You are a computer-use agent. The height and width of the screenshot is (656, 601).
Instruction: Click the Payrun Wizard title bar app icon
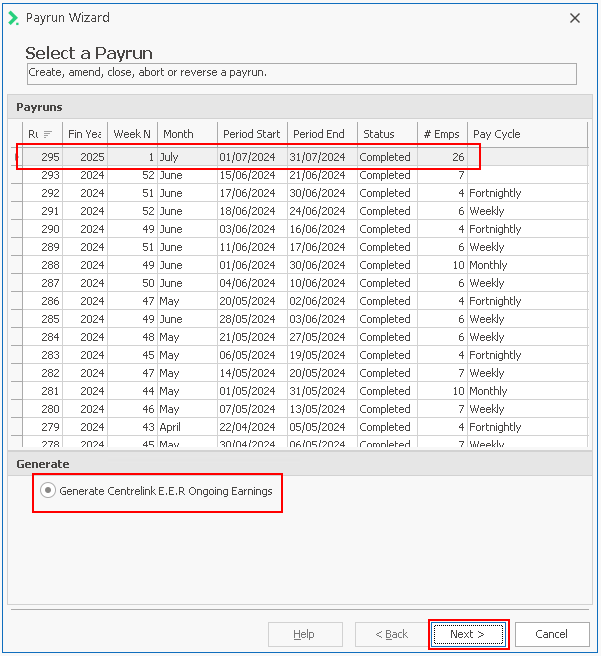tap(13, 18)
